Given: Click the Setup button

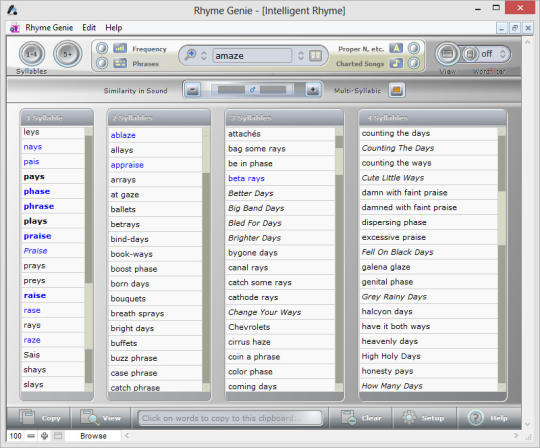Looking at the screenshot, I should click(x=424, y=418).
